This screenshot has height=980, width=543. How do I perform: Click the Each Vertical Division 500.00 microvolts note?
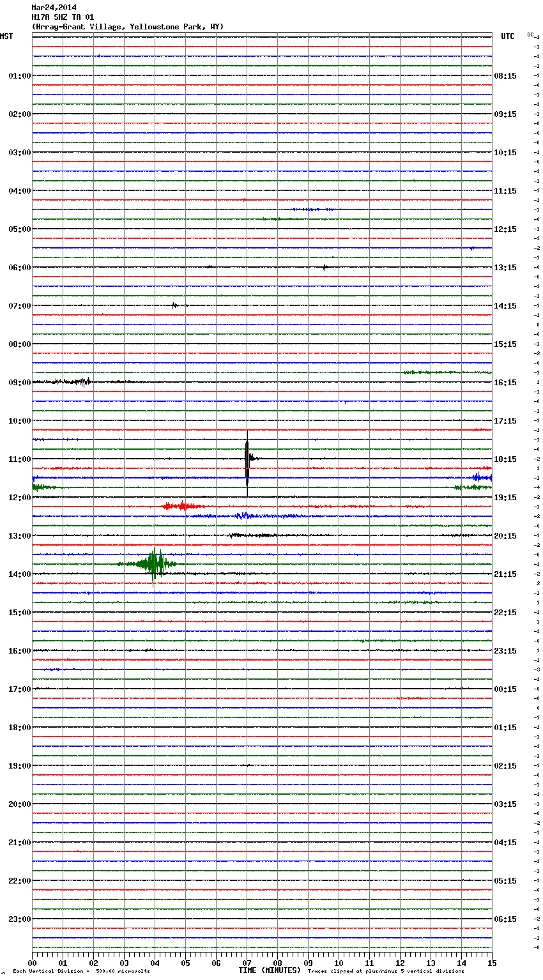81,972
